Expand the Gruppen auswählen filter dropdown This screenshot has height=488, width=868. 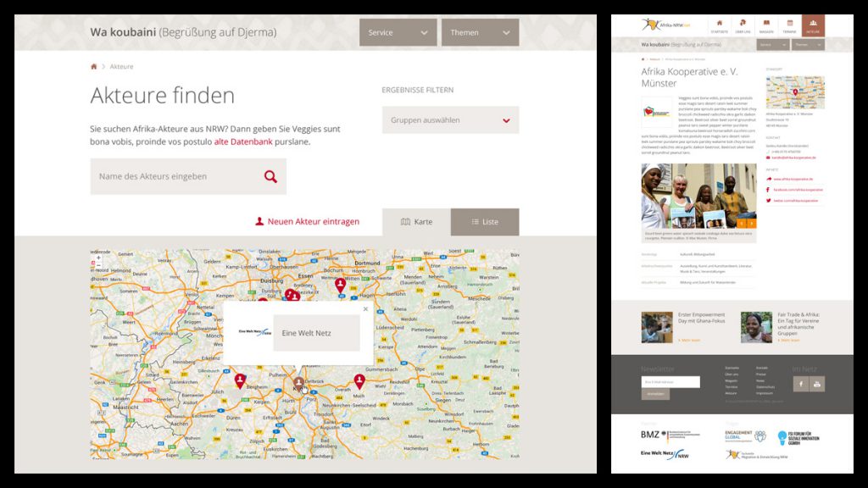point(450,120)
